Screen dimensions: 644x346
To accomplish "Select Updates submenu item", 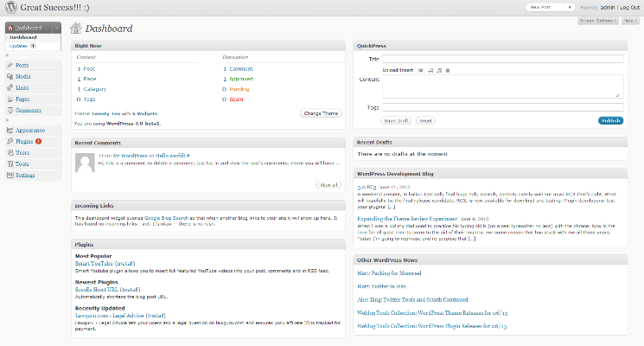I will pos(18,46).
